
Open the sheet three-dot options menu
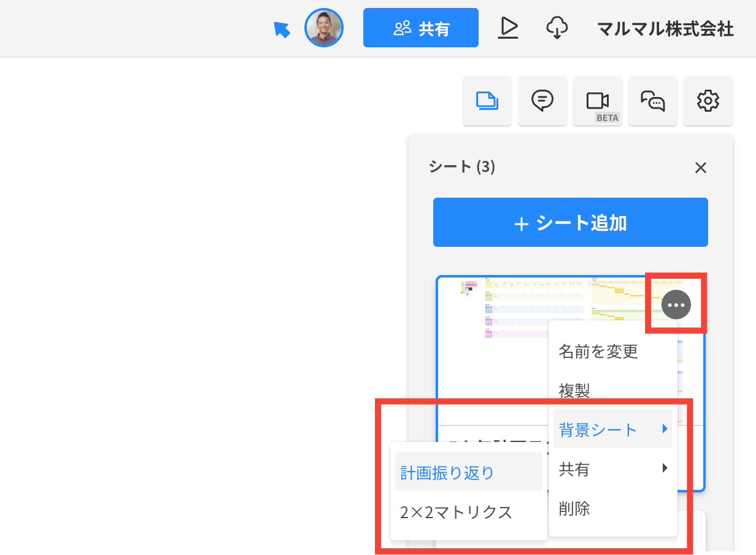(x=676, y=304)
